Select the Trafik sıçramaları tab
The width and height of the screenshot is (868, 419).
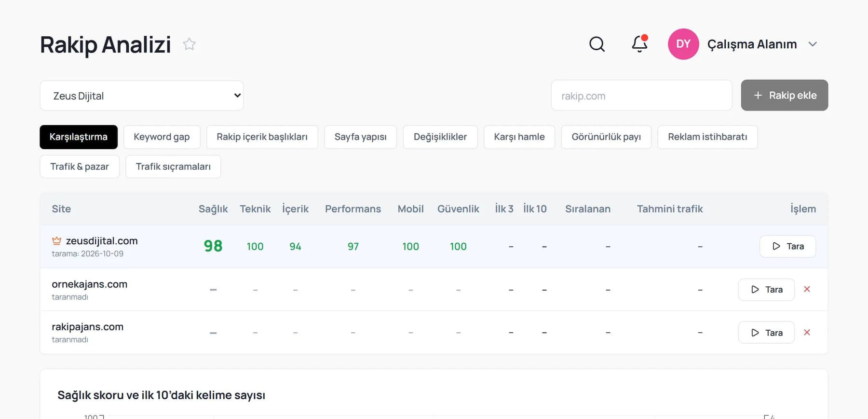pyautogui.click(x=173, y=167)
